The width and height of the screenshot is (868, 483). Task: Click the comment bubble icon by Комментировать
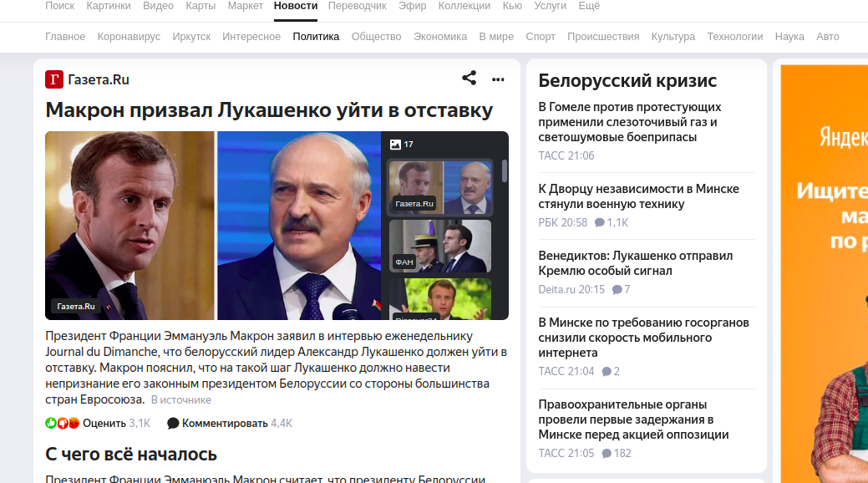coord(173,423)
